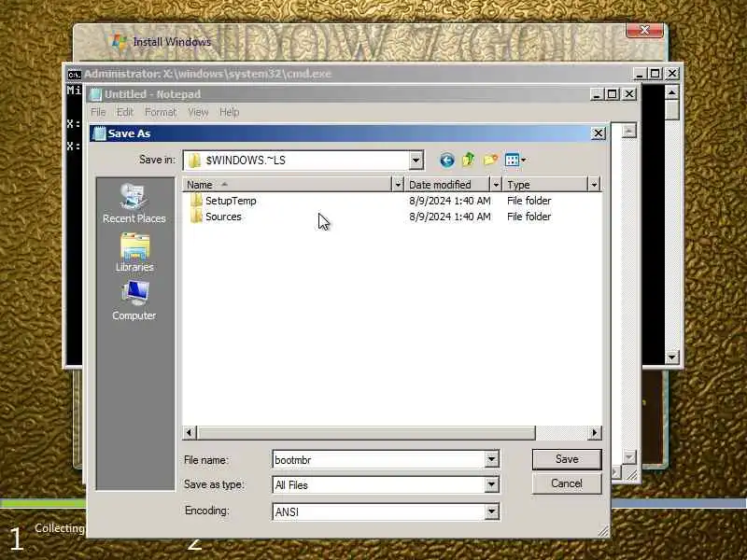Screen dimensions: 747x560
Task: Select Sources folder name text
Action: point(223,217)
